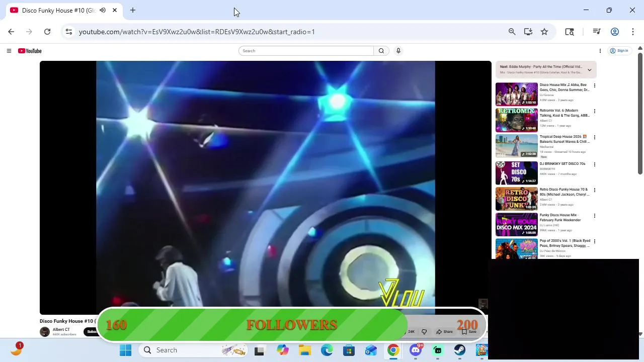Image resolution: width=644 pixels, height=362 pixels.
Task: Open options menu for DJ BRINKIKY SET DISCO
Action: point(595,164)
